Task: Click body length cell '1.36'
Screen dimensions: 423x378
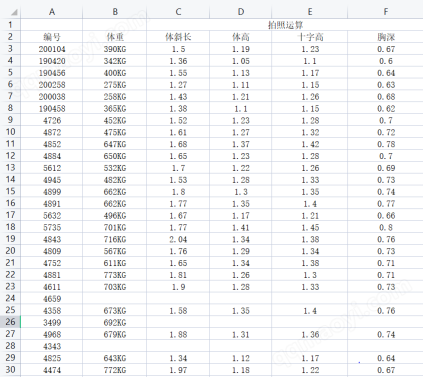Action: (x=178, y=61)
